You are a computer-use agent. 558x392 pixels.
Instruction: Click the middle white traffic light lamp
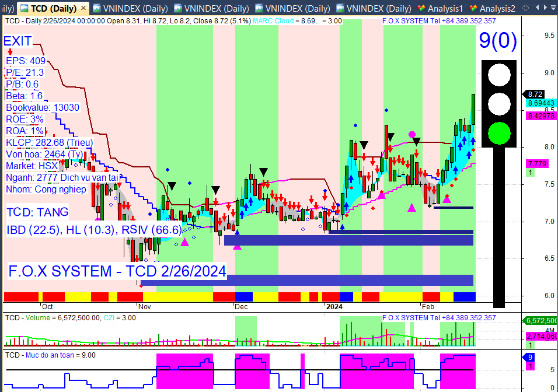(x=499, y=104)
